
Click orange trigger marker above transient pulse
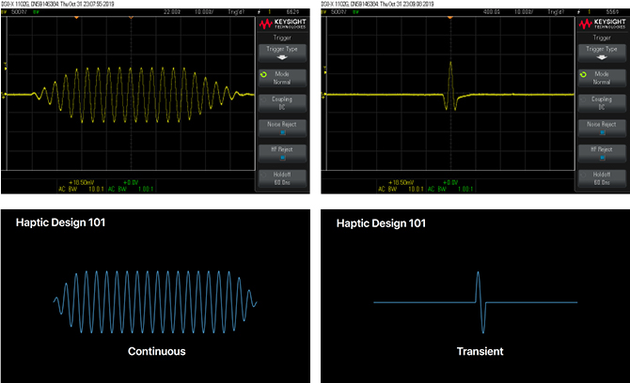pyautogui.click(x=450, y=18)
